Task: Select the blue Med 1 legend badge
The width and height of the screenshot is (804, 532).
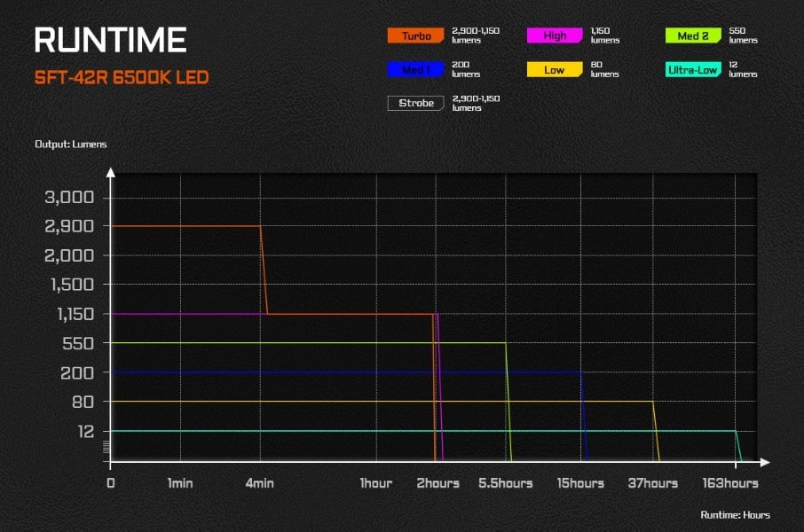Action: 415,70
